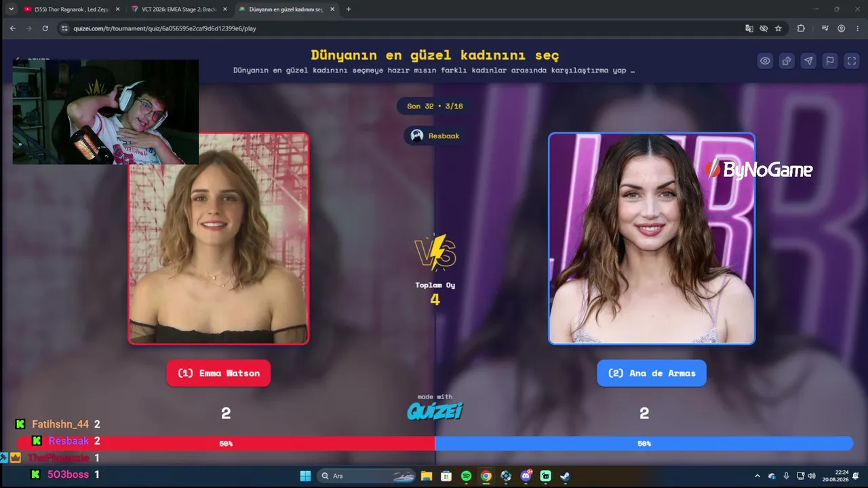
Task: Vote for (2) Ana de Armas button
Action: [651, 373]
